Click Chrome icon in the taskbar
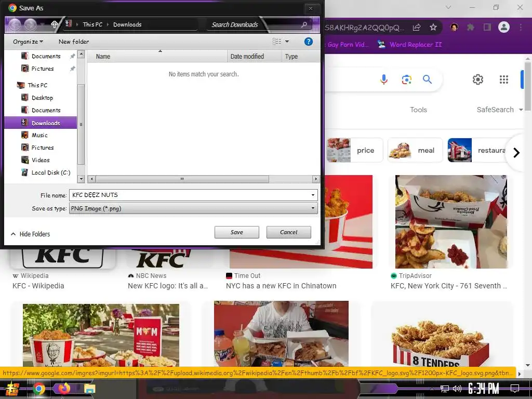 pos(38,389)
